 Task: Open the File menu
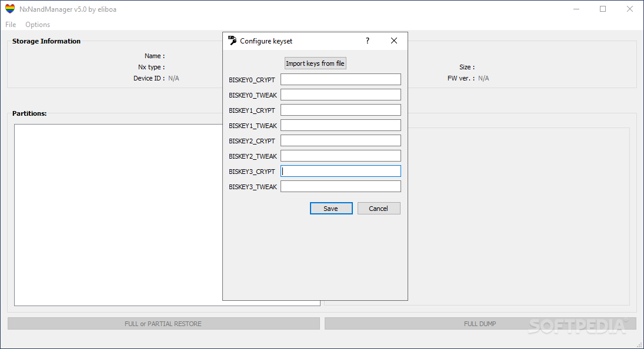[11, 25]
